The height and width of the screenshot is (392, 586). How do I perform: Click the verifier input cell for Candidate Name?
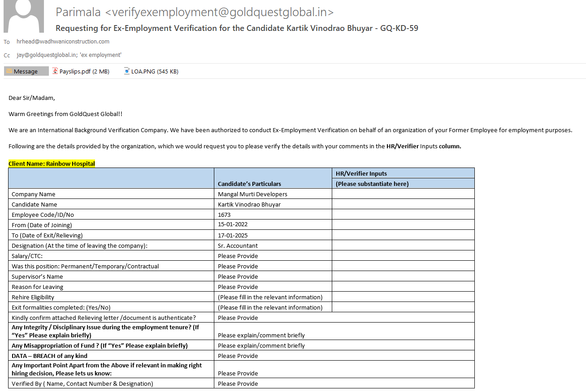(x=403, y=204)
